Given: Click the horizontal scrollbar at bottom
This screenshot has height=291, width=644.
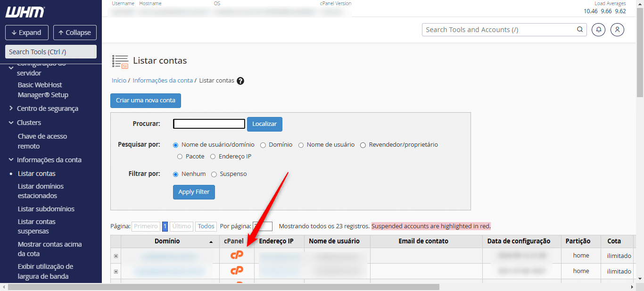Looking at the screenshot, I should pyautogui.click(x=223, y=287).
